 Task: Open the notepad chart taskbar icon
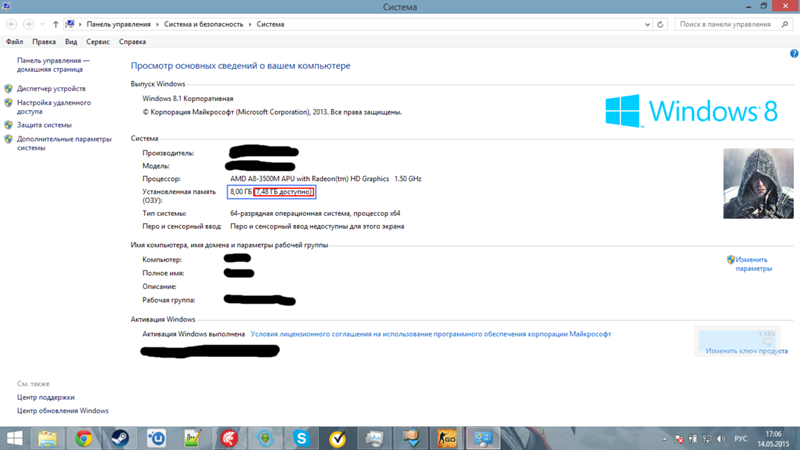coord(192,438)
